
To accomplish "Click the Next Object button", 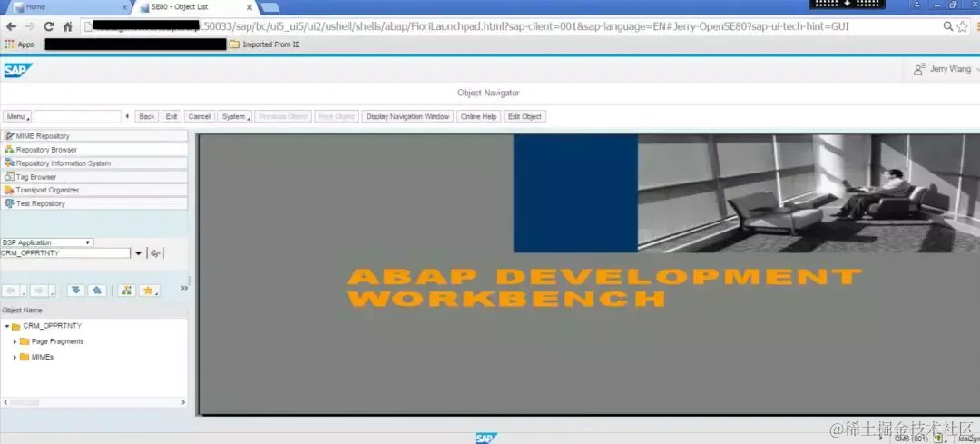I will [x=337, y=116].
